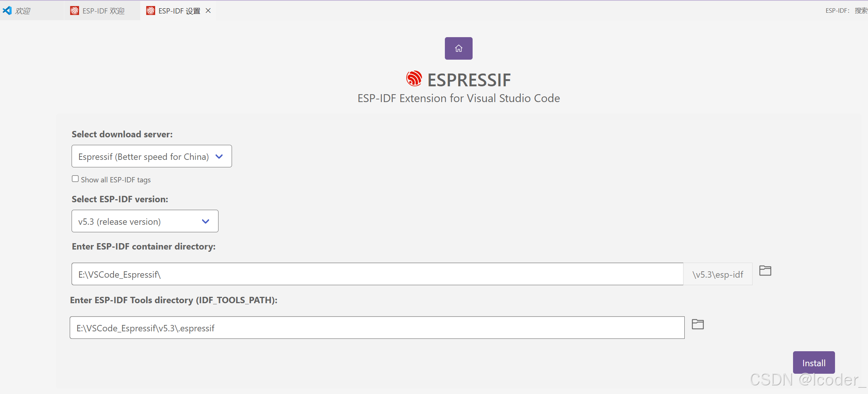Click the ESP-IDF logo on the 设置 tab

[151, 11]
